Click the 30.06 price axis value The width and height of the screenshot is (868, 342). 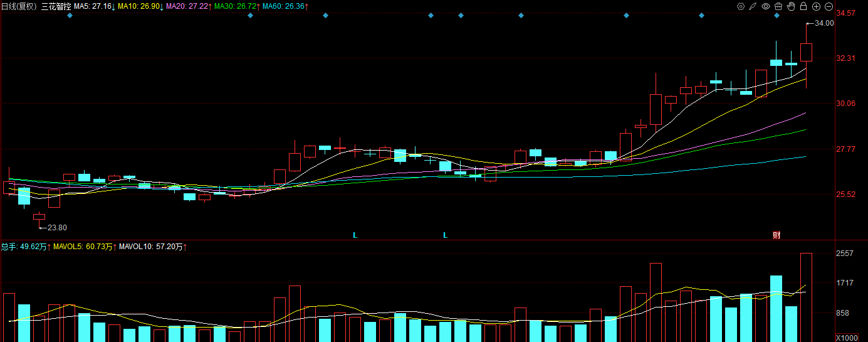tap(846, 104)
